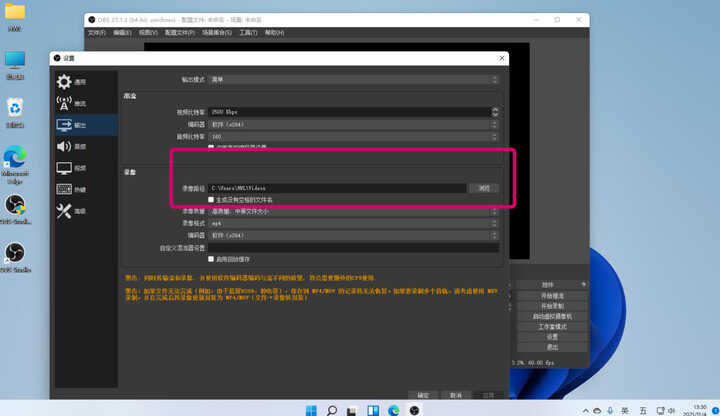The image size is (720, 416).
Task: Click Browse button beside recording path
Action: [x=484, y=188]
